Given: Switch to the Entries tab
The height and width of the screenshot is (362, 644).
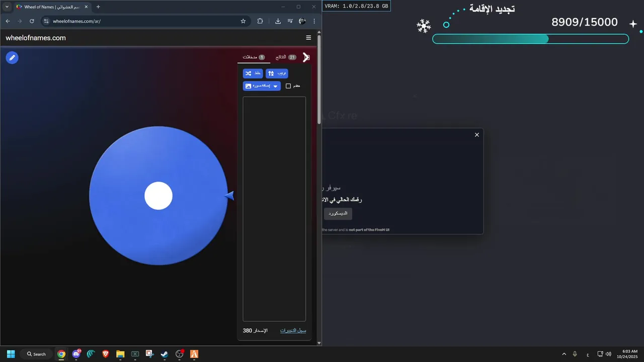Looking at the screenshot, I should [x=254, y=57].
